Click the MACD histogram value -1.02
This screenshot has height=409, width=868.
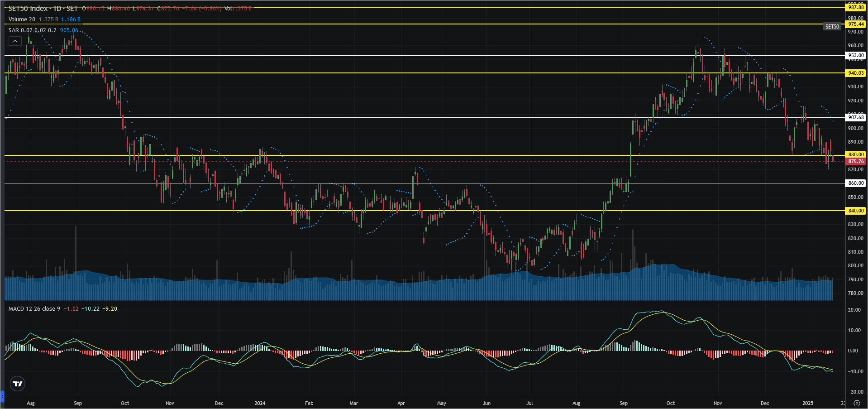coord(71,309)
